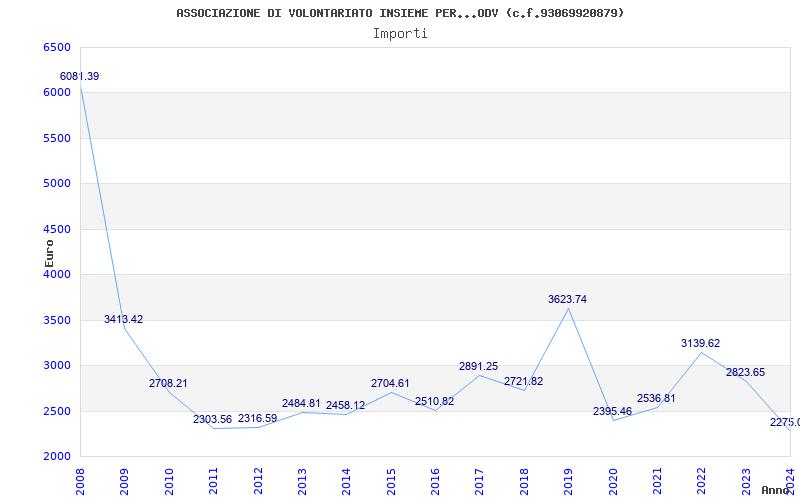This screenshot has width=800, height=500.
Task: Click data label 2536.81
Action: click(x=656, y=398)
